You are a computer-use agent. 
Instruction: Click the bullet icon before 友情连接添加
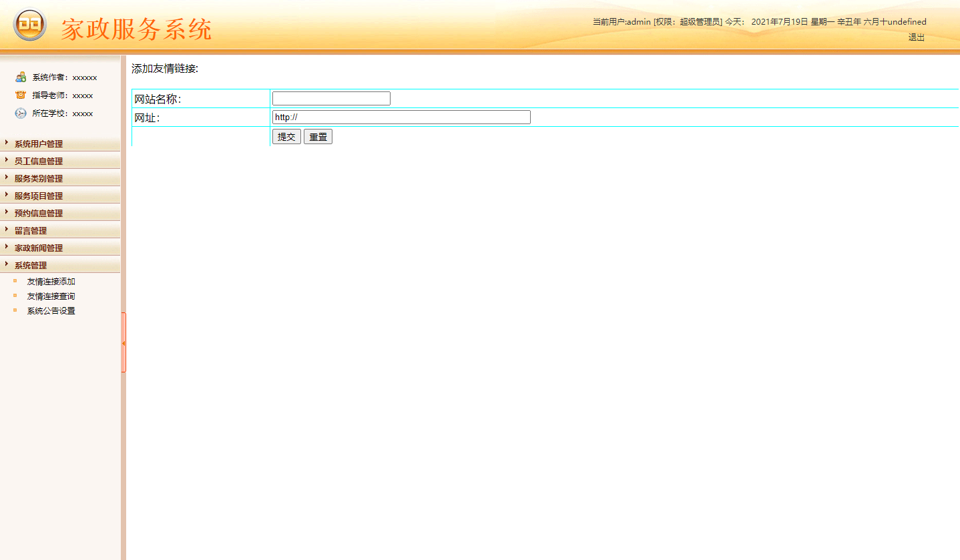pyautogui.click(x=16, y=281)
